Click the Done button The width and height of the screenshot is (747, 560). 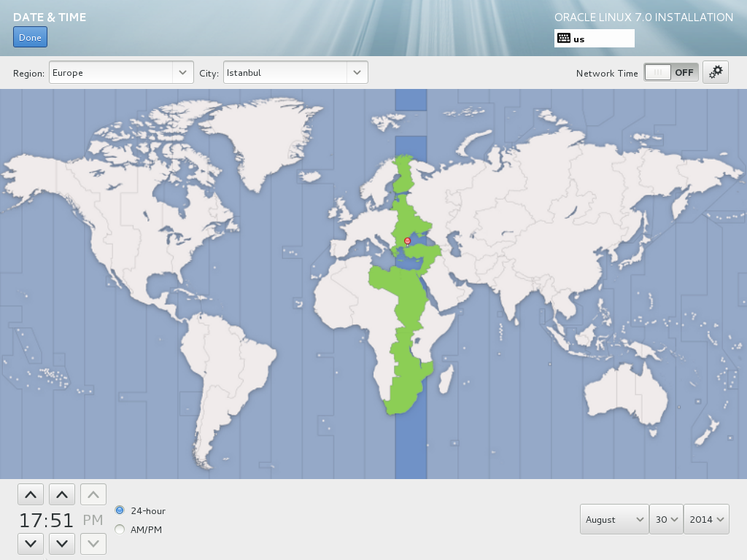(30, 38)
